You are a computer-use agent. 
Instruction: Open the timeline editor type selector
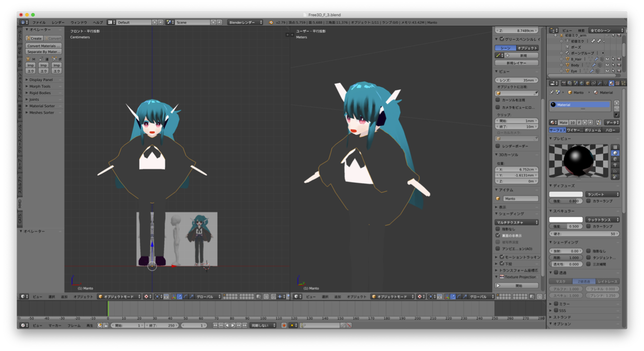24,325
